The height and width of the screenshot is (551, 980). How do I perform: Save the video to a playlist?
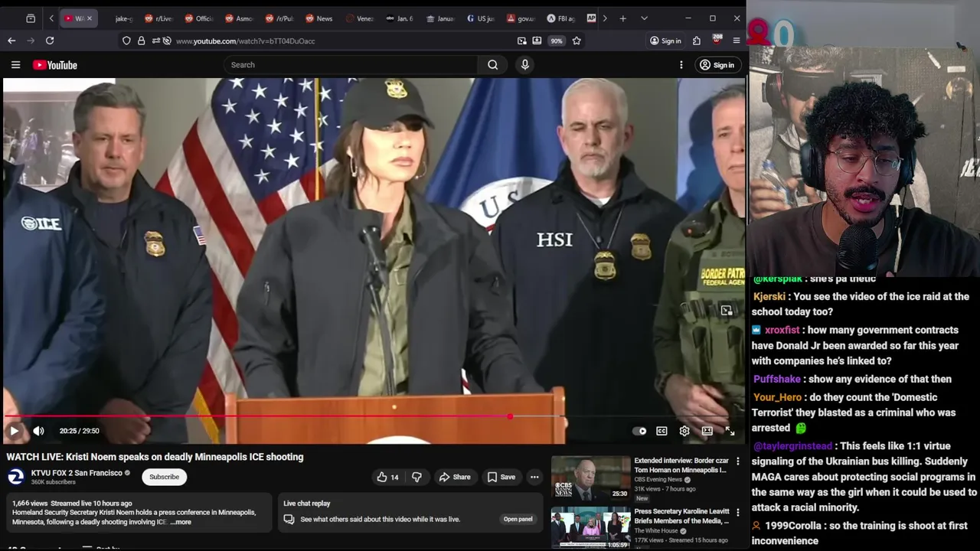click(x=501, y=477)
